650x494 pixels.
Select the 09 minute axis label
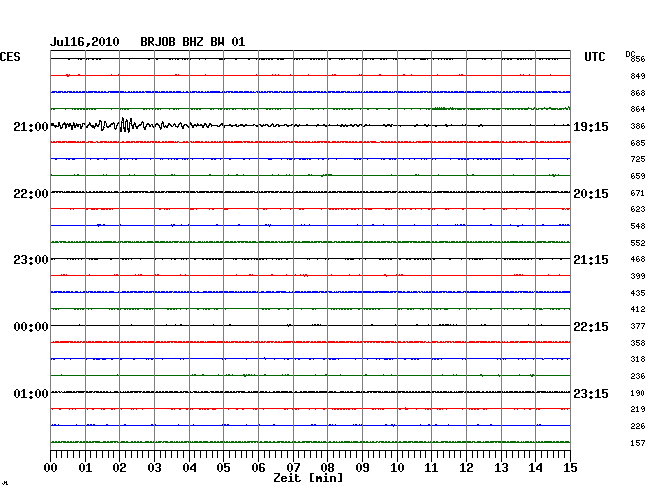(x=362, y=467)
